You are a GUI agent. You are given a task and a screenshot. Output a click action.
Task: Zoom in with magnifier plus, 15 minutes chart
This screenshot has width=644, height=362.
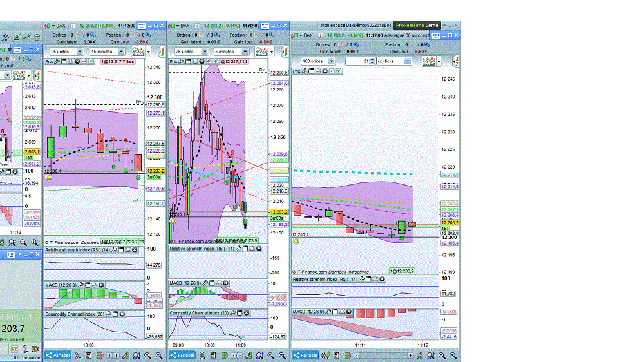158,356
